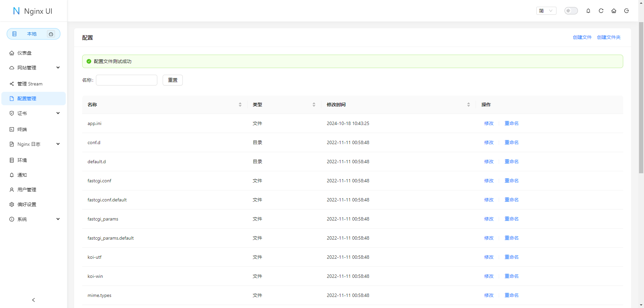Image resolution: width=644 pixels, height=308 pixels.
Task: Open the language selector dropdown
Action: [x=546, y=11]
